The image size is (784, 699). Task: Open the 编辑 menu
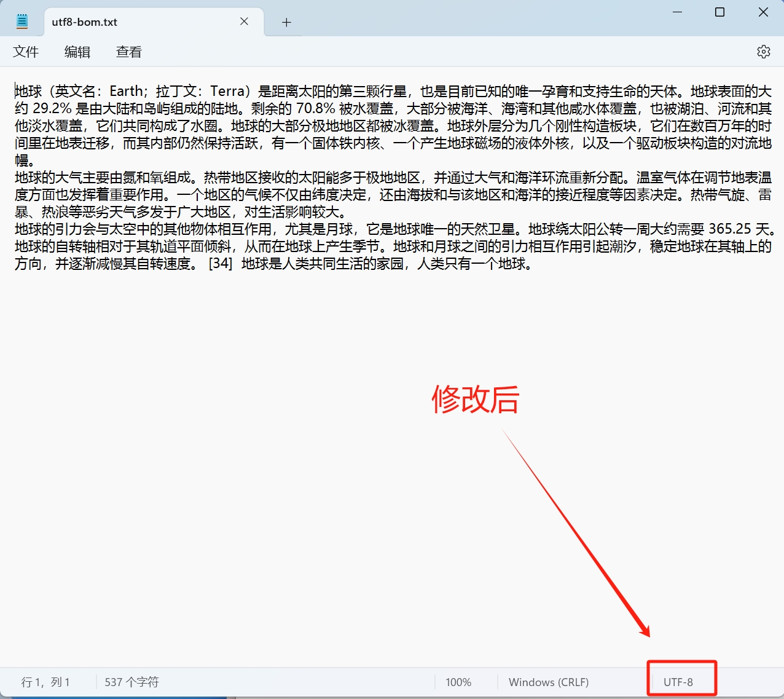[x=76, y=52]
